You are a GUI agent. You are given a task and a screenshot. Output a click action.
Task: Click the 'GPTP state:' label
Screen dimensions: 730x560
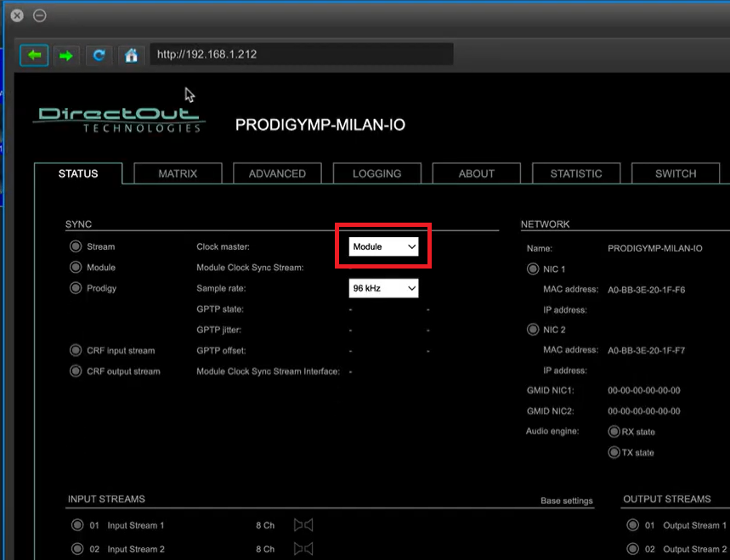pos(220,309)
